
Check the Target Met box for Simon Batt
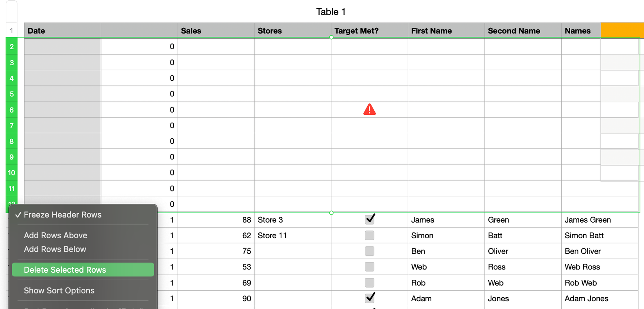tap(370, 236)
